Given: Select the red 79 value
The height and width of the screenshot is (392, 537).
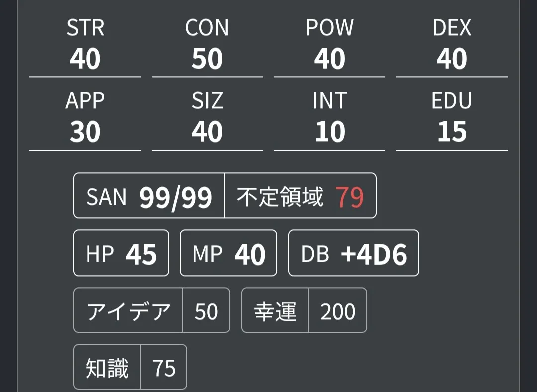Looking at the screenshot, I should (x=350, y=197).
